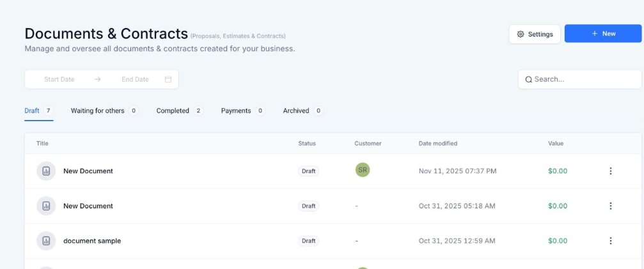
Task: Open Settings with the gear button
Action: pos(535,35)
